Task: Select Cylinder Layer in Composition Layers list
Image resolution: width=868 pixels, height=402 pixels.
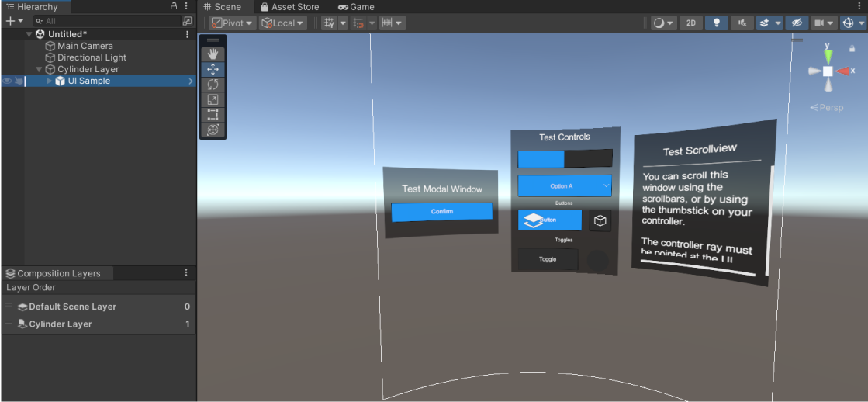Action: coord(61,324)
